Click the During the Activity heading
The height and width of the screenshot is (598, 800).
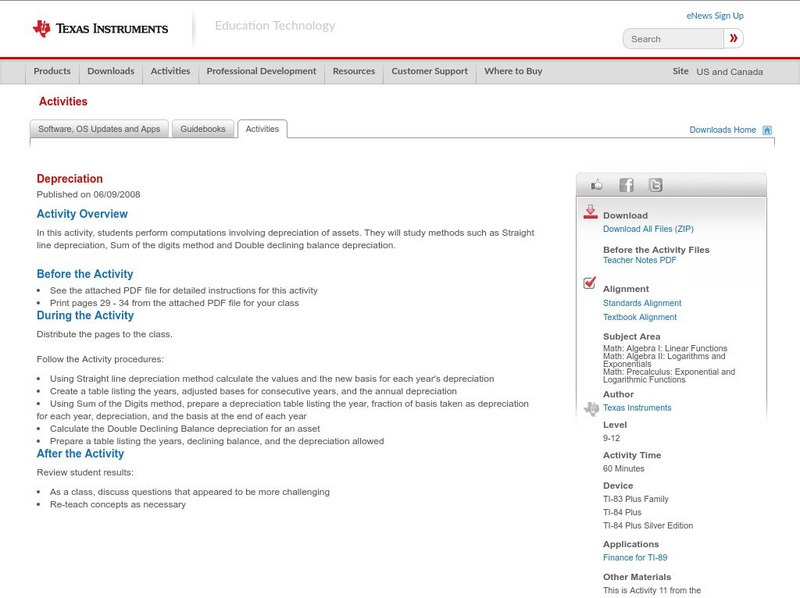click(x=85, y=315)
